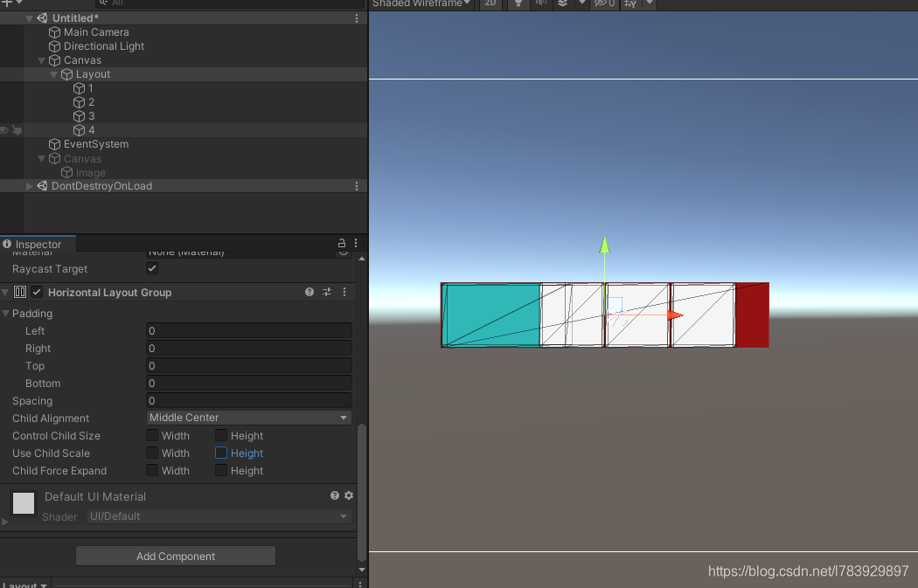The height and width of the screenshot is (588, 918).
Task: Open the Child Alignment Middle Center dropdown
Action: pos(249,418)
